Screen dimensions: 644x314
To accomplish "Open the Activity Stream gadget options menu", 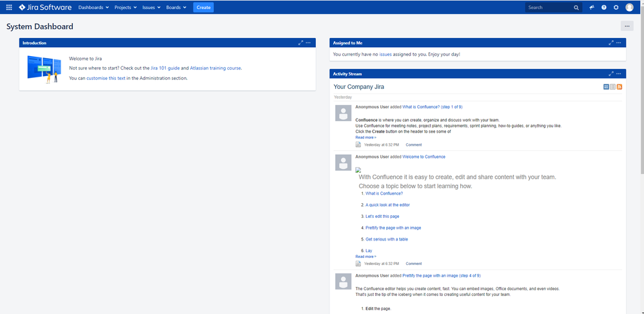I will (x=619, y=74).
